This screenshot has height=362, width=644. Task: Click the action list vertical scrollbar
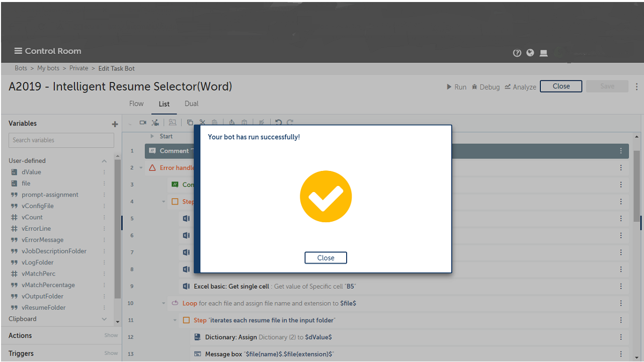(637, 186)
